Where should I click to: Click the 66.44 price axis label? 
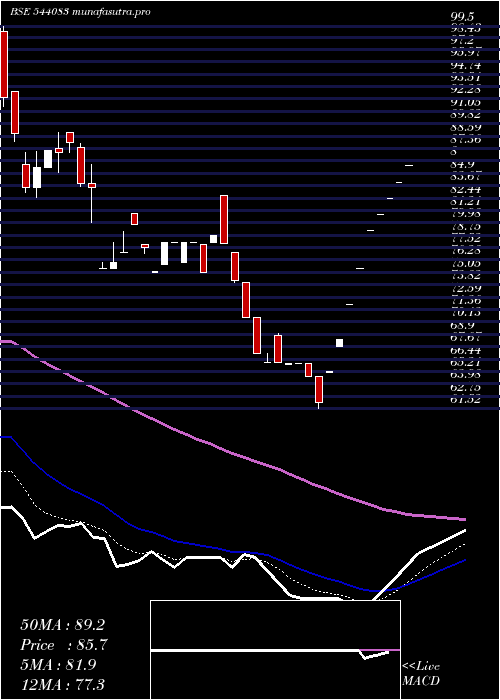[466, 350]
